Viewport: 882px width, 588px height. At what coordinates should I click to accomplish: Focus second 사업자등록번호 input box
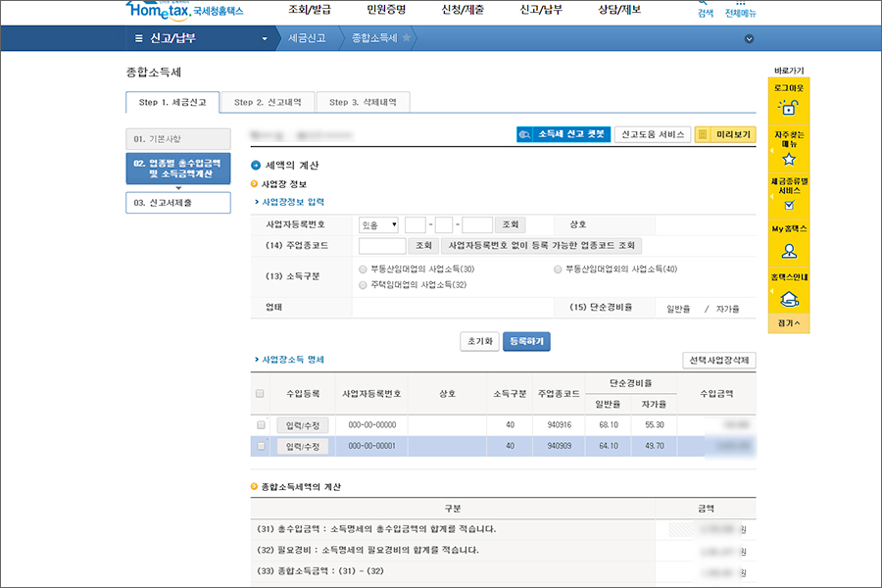(x=444, y=225)
